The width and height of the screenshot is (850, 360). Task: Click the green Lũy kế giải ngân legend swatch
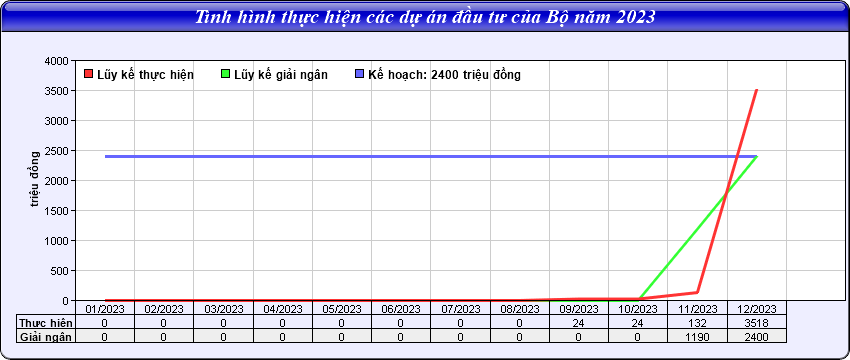[x=226, y=74]
